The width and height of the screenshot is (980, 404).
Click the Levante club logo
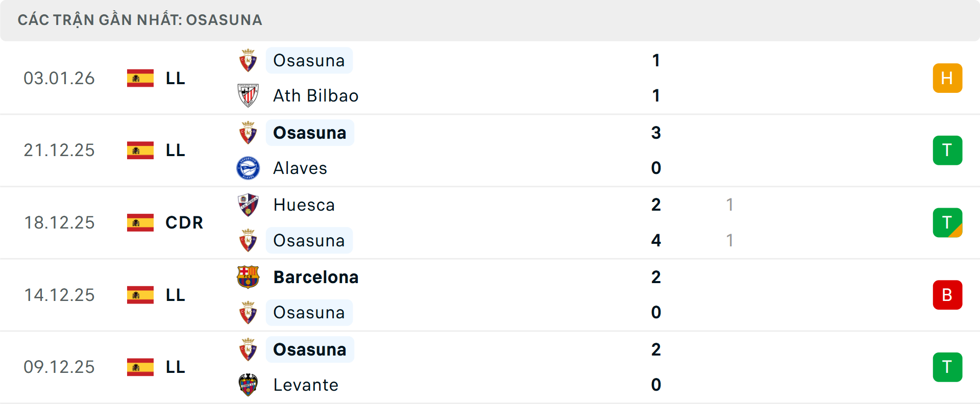coord(249,385)
